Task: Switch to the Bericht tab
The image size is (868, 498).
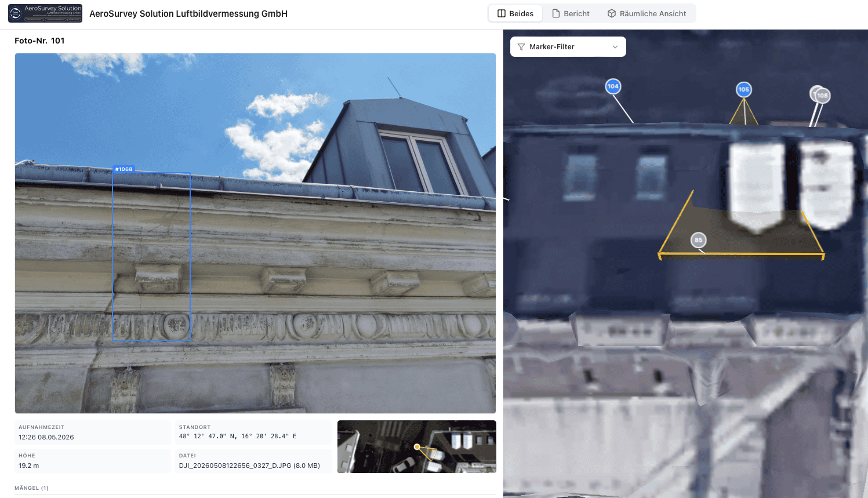Action: tap(571, 13)
